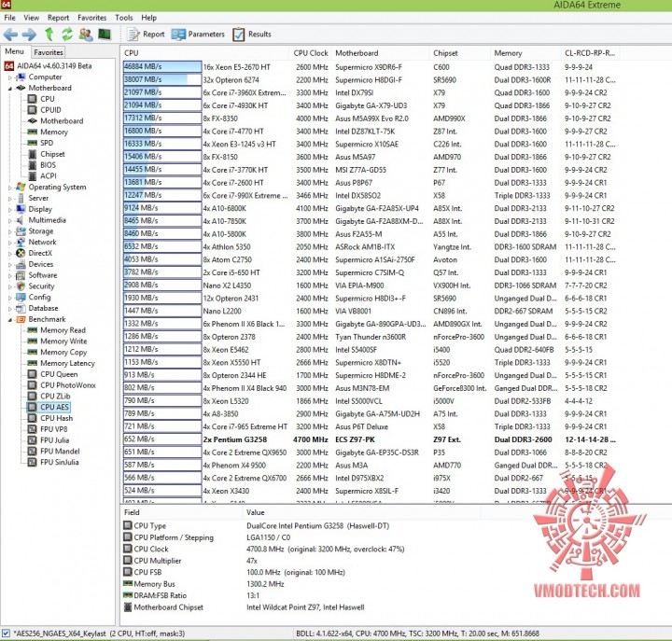
Task: Open the File menu
Action: pos(10,18)
